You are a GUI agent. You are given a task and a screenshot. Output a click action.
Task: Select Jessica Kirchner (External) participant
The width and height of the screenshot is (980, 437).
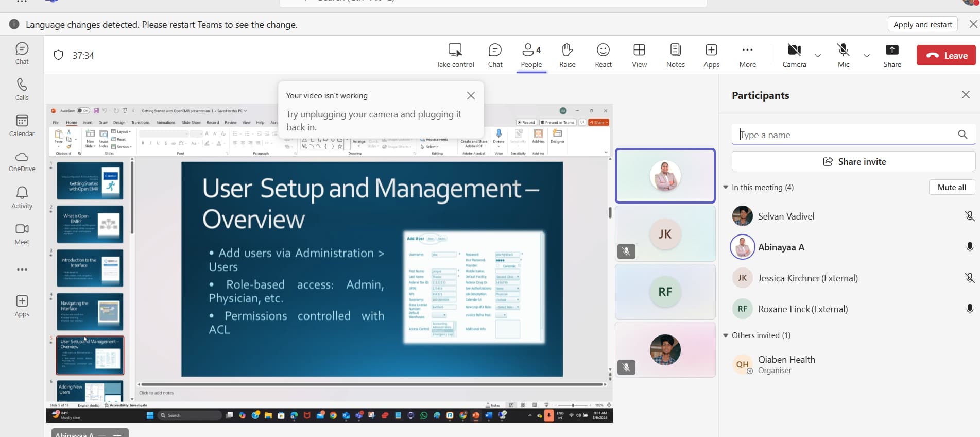click(852, 278)
